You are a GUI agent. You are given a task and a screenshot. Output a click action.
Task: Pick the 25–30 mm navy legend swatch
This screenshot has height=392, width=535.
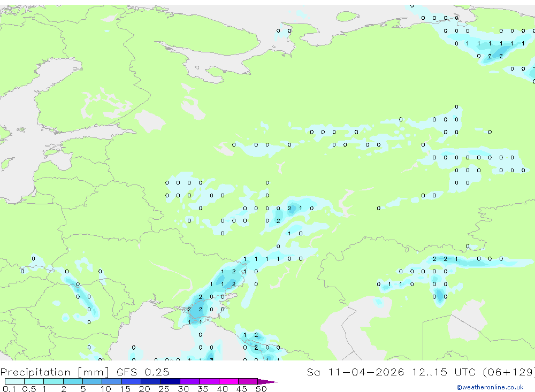coord(170,381)
